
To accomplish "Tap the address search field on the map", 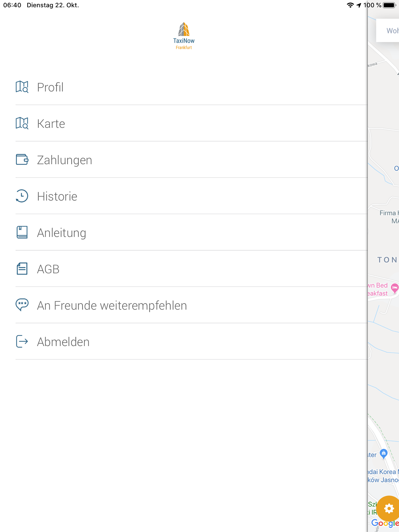I will pyautogui.click(x=388, y=31).
